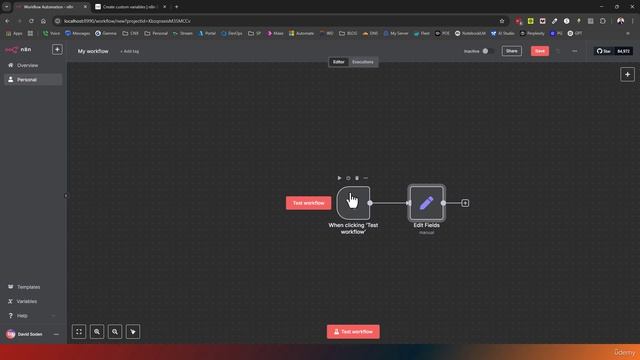Open the browser tab search dropdown
This screenshot has height=360, width=640.
click(x=7, y=7)
